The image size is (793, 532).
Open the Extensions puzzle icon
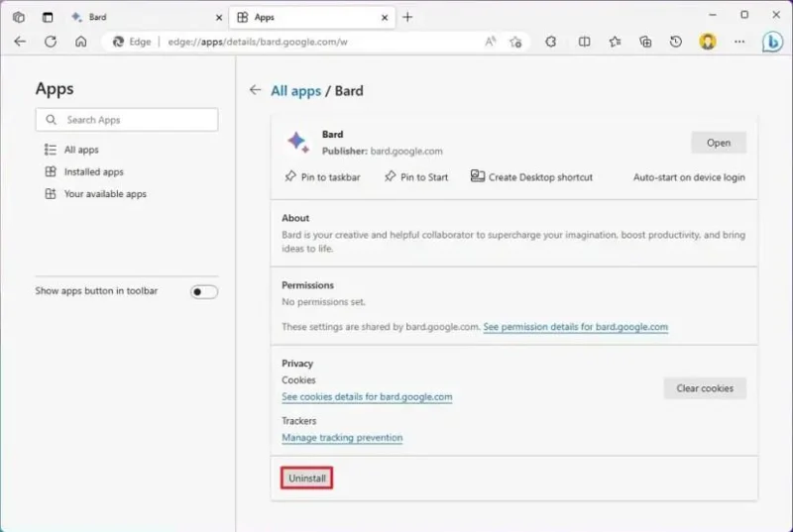coord(551,42)
